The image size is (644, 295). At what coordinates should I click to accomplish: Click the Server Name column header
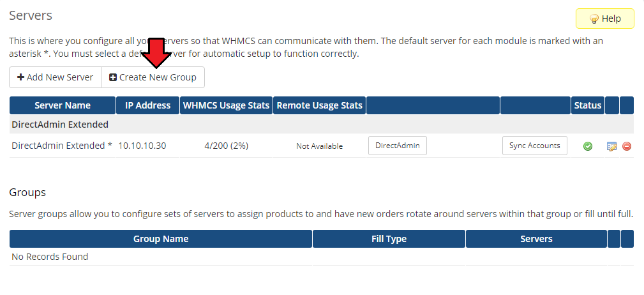pos(63,105)
